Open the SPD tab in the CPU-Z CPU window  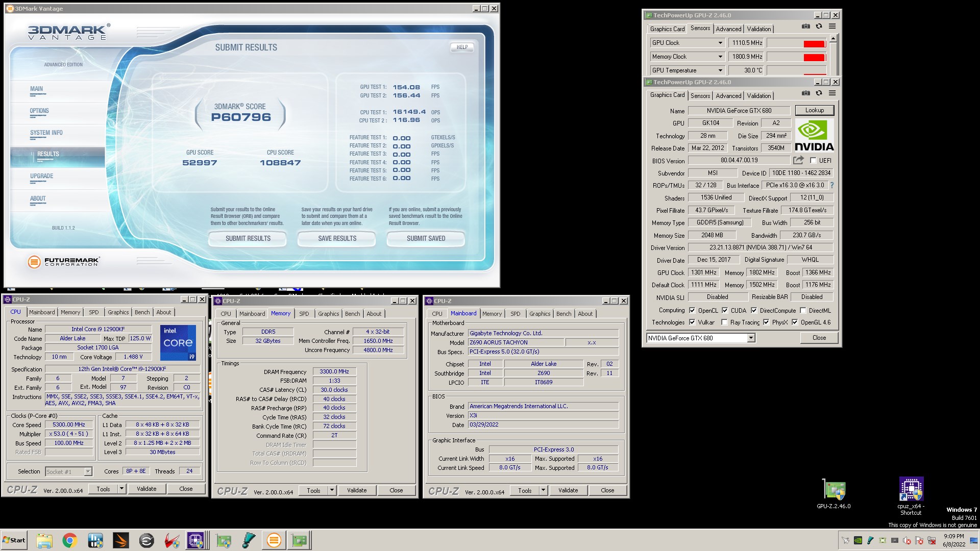click(x=94, y=312)
